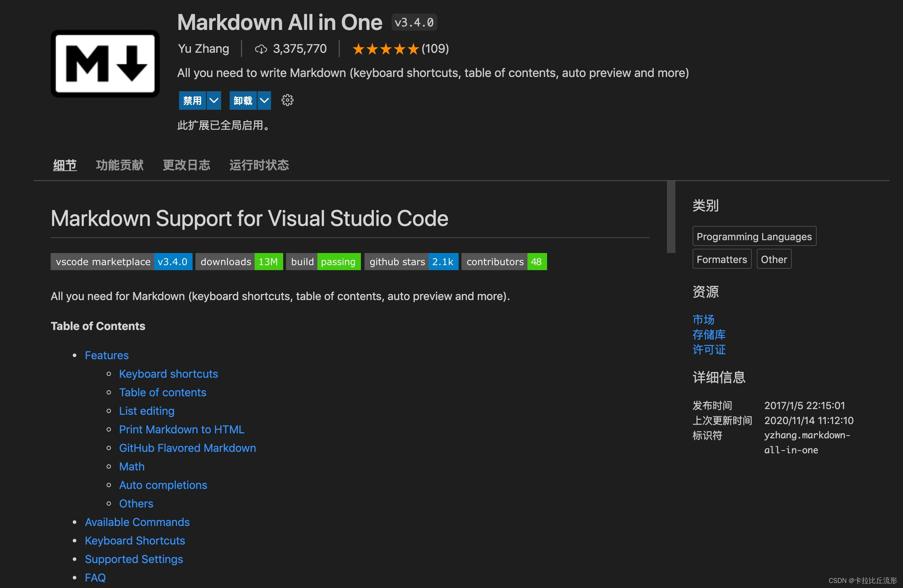
Task: Click the 禁用 button to disable extension
Action: tap(192, 100)
